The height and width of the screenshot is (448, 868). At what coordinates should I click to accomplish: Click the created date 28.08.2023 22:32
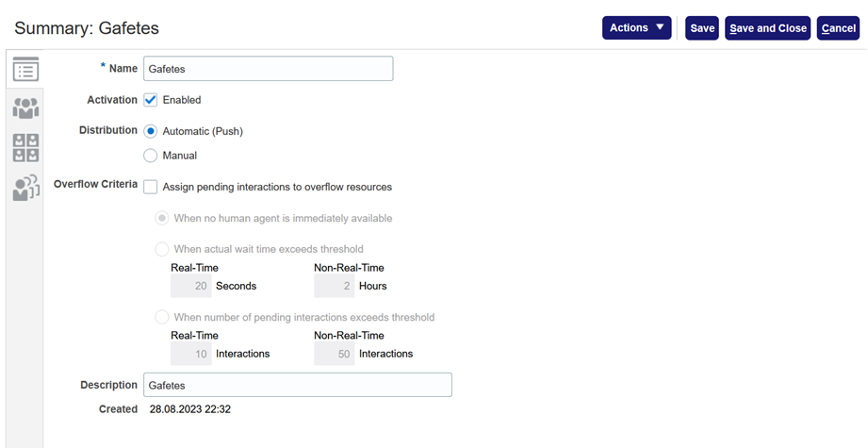click(189, 409)
